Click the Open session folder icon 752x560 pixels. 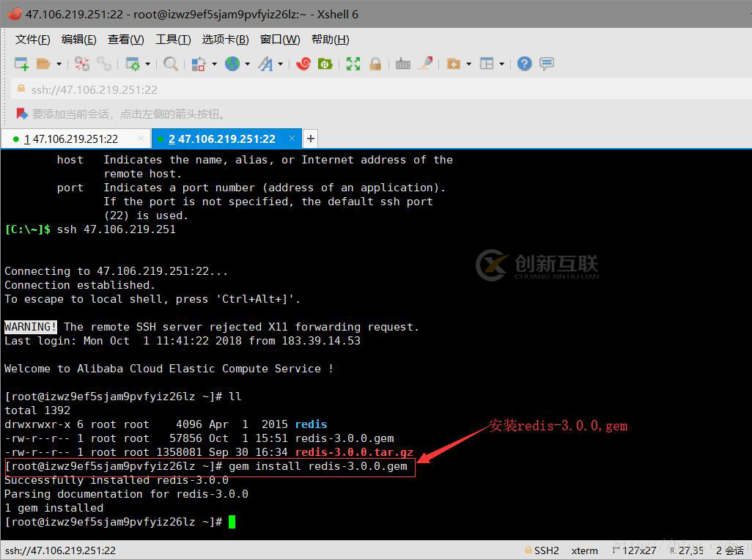(44, 64)
